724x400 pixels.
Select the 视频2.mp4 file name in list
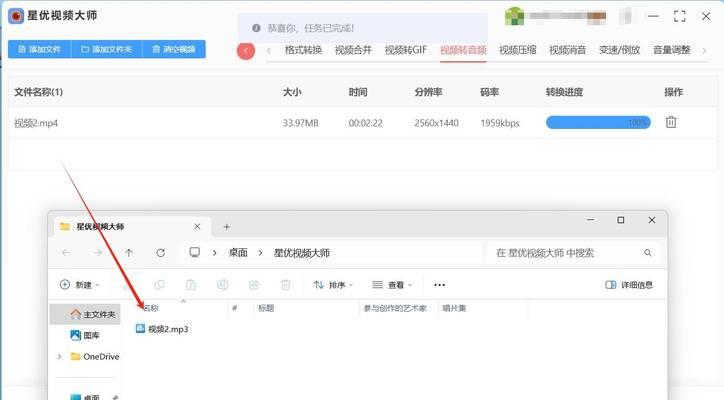coord(36,123)
